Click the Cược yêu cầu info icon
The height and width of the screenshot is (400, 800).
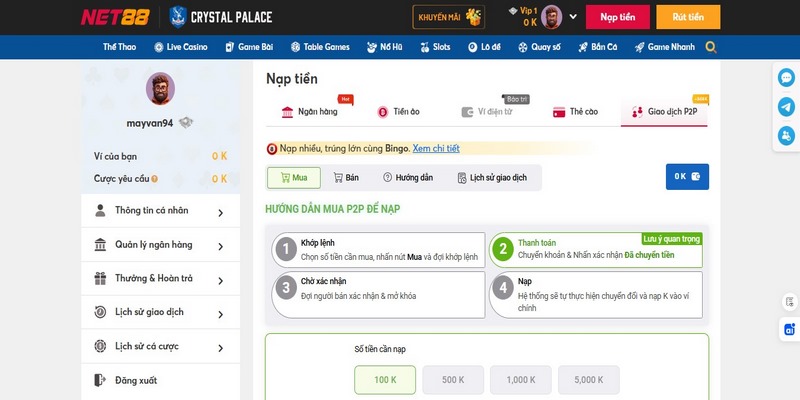154,179
